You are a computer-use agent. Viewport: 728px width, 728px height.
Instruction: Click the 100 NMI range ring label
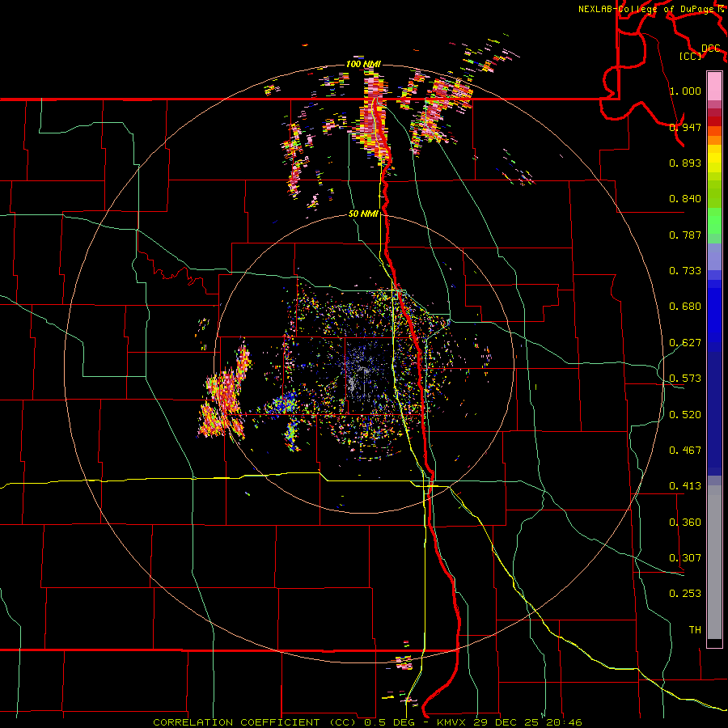click(x=363, y=64)
